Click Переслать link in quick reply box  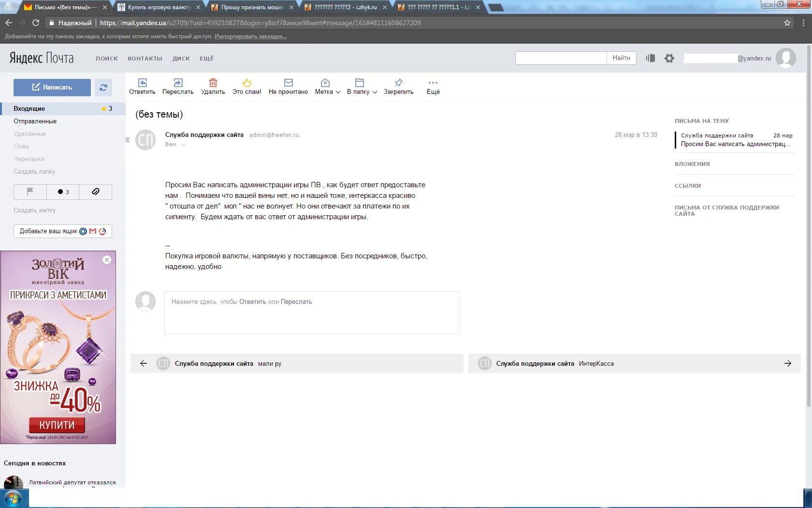tap(296, 301)
